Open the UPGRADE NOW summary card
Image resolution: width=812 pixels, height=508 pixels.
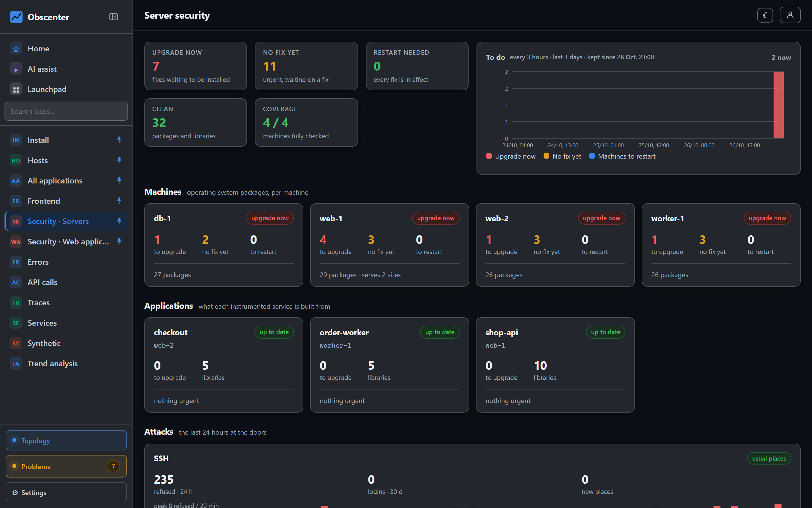[196, 66]
